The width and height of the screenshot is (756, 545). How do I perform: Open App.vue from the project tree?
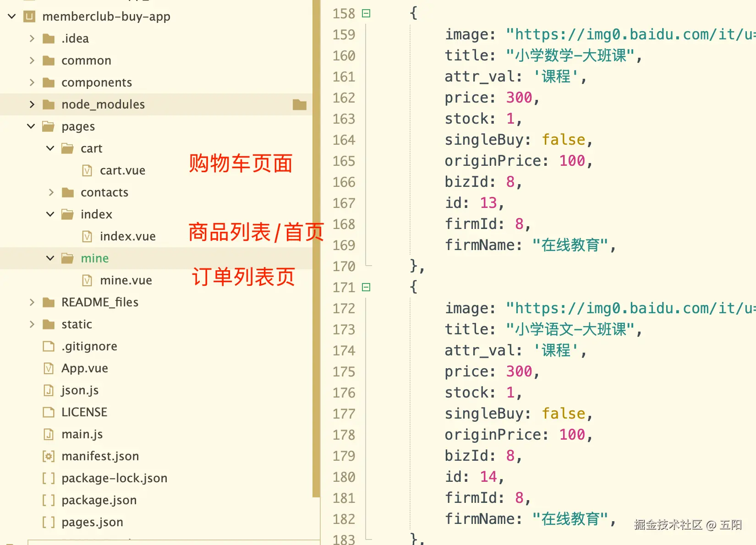tap(85, 368)
